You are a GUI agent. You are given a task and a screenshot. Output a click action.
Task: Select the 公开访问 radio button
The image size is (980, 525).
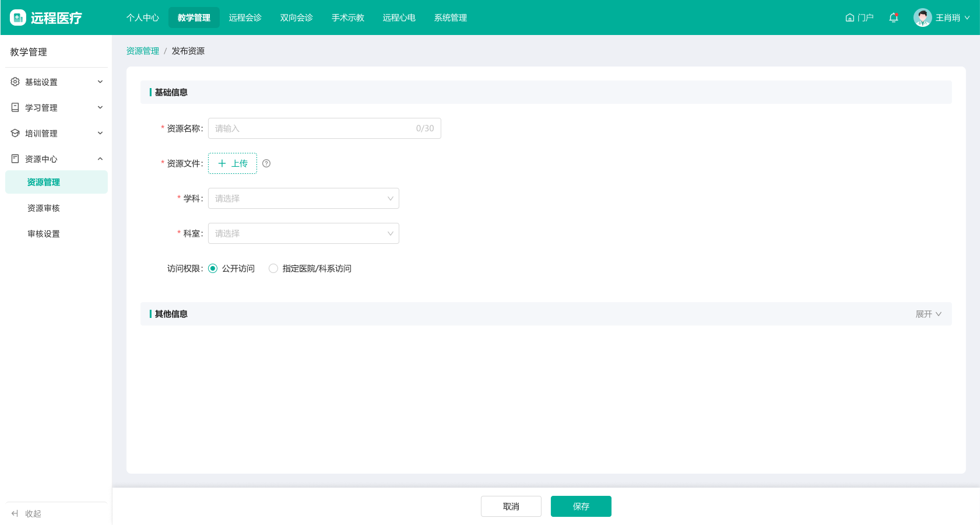[213, 268]
